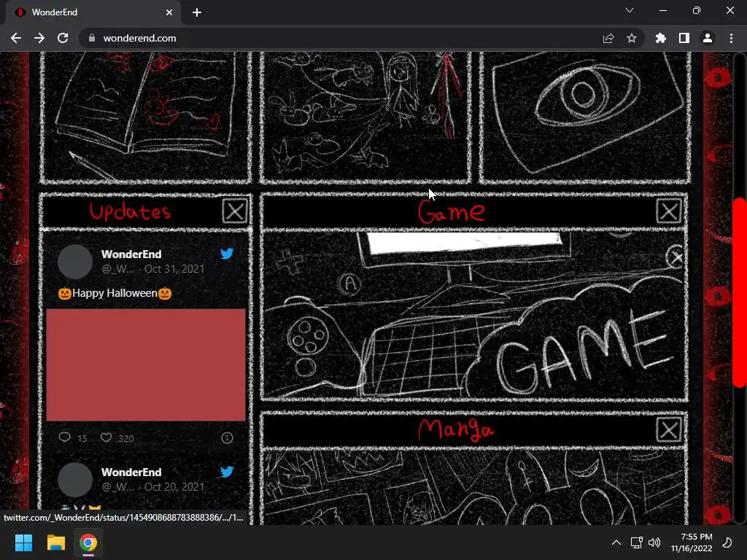Click the Game panel title

pyautogui.click(x=452, y=212)
